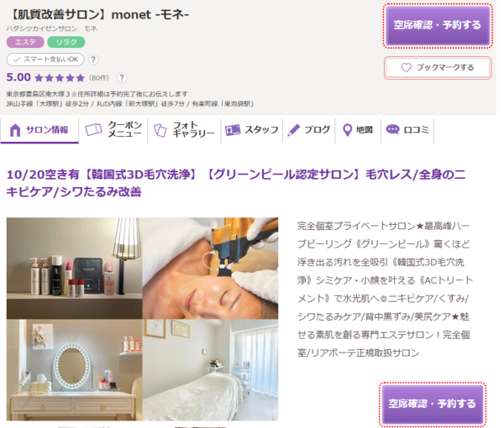
Task: Click the blog pencil icon
Action: coord(293,130)
